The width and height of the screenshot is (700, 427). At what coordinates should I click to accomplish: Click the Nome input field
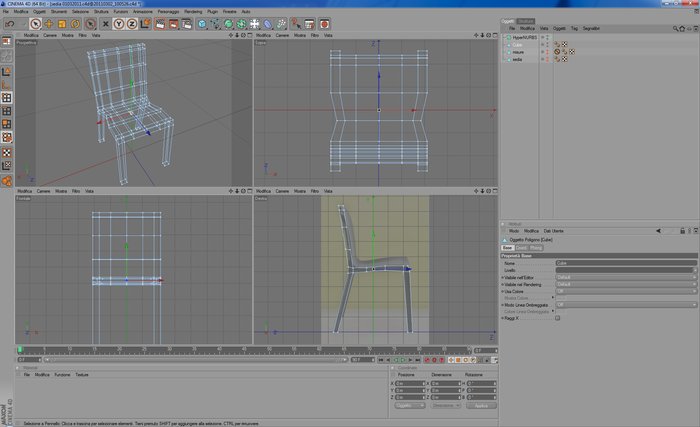(626, 263)
